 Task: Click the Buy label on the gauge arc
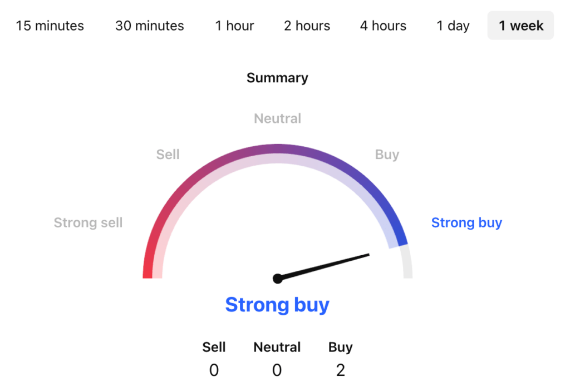386,155
